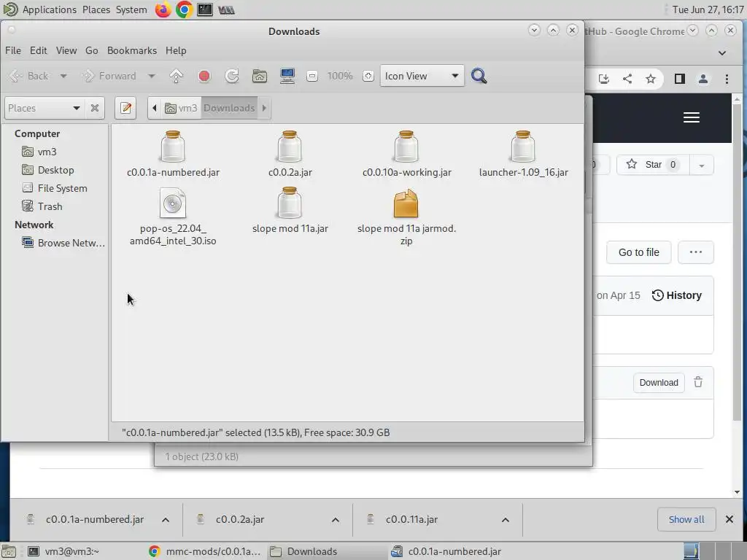Click the red Stop loading icon
The width and height of the screenshot is (747, 560).
[x=204, y=76]
